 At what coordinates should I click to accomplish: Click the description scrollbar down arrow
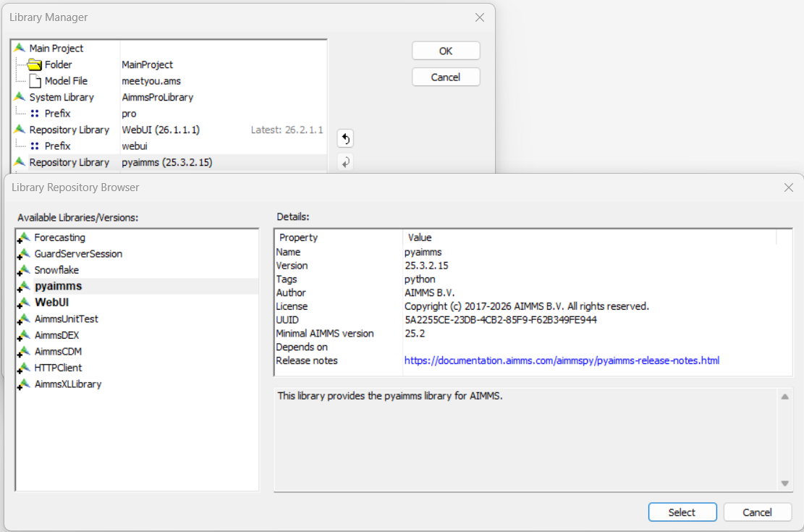click(x=784, y=484)
